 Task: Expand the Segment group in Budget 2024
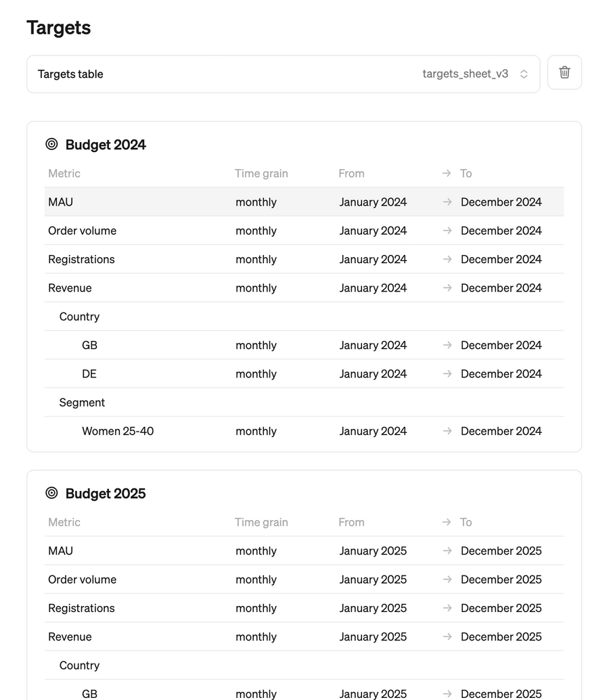point(82,402)
